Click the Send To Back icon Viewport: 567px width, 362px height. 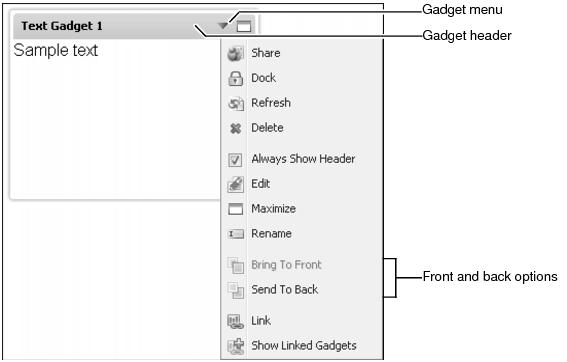point(235,290)
